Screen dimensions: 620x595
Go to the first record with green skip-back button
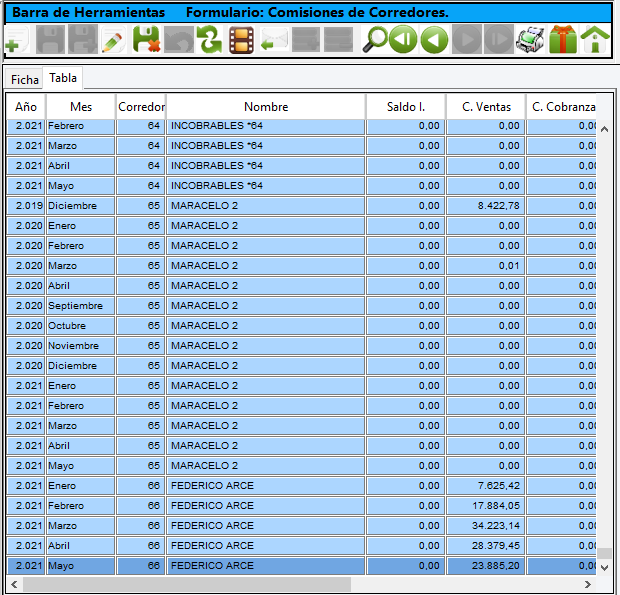(403, 40)
